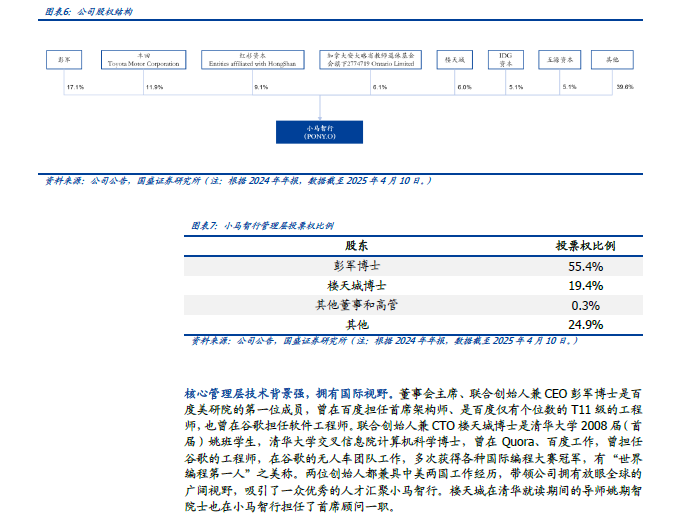Select the IDG 资本 shareholder box

506,60
